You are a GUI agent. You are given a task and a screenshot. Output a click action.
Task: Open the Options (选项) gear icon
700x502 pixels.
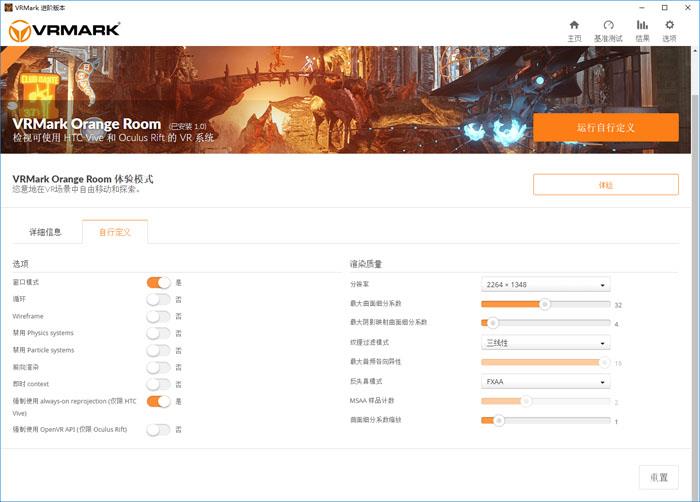669,31
